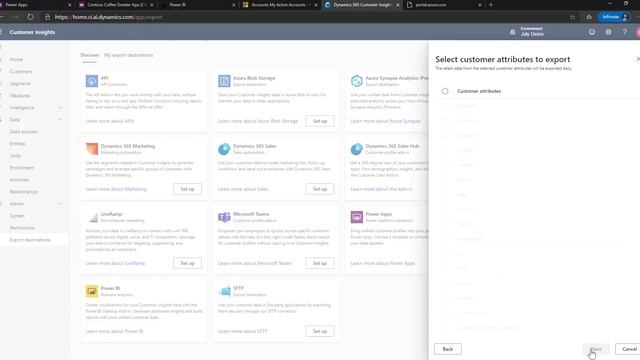
Task: Open Learn more about LiveRamp link
Action: pos(116,263)
